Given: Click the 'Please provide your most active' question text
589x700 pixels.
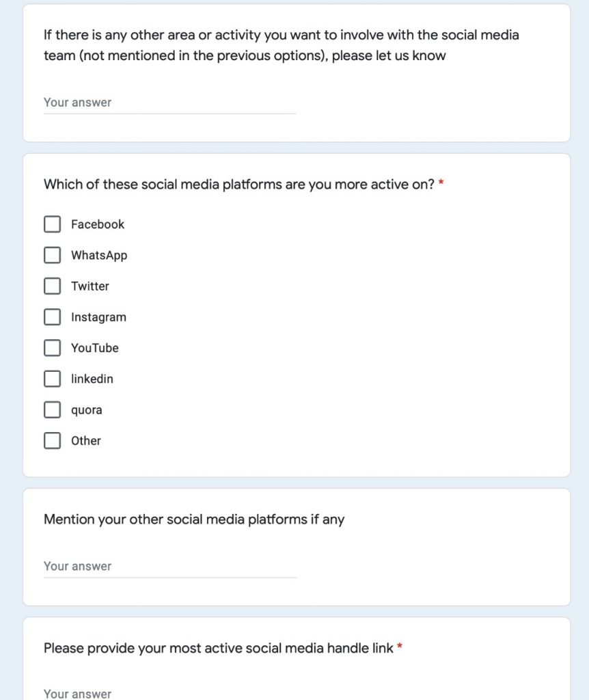Looking at the screenshot, I should pos(219,648).
